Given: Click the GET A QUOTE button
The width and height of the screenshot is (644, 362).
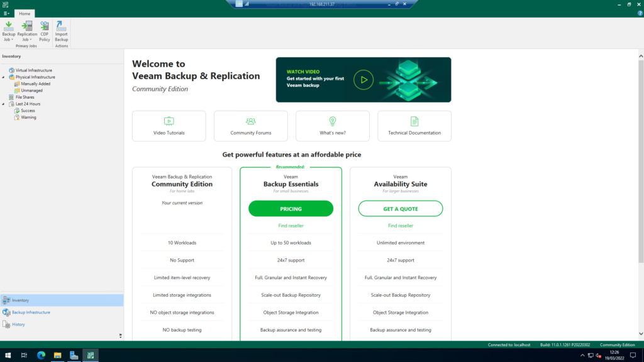Looking at the screenshot, I should click(x=401, y=209).
